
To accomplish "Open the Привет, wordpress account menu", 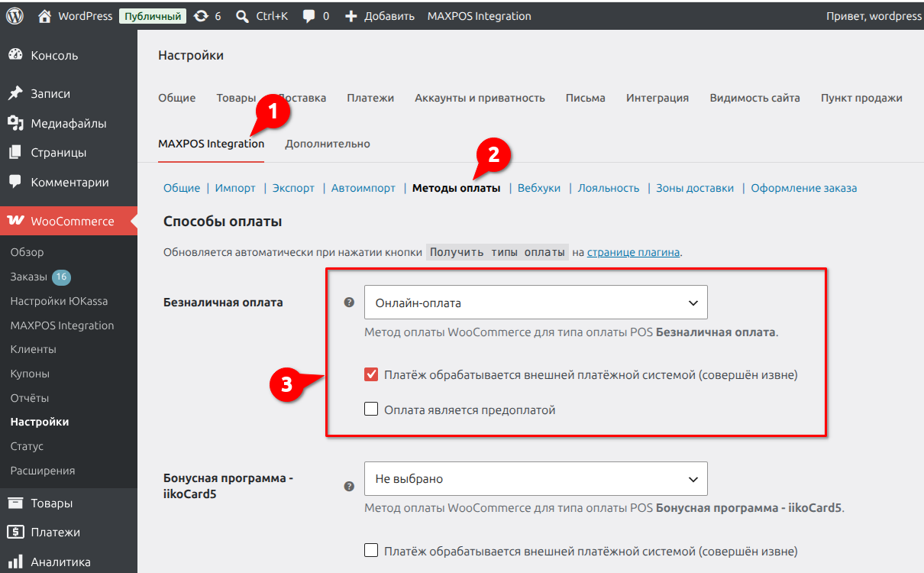I will tap(874, 15).
